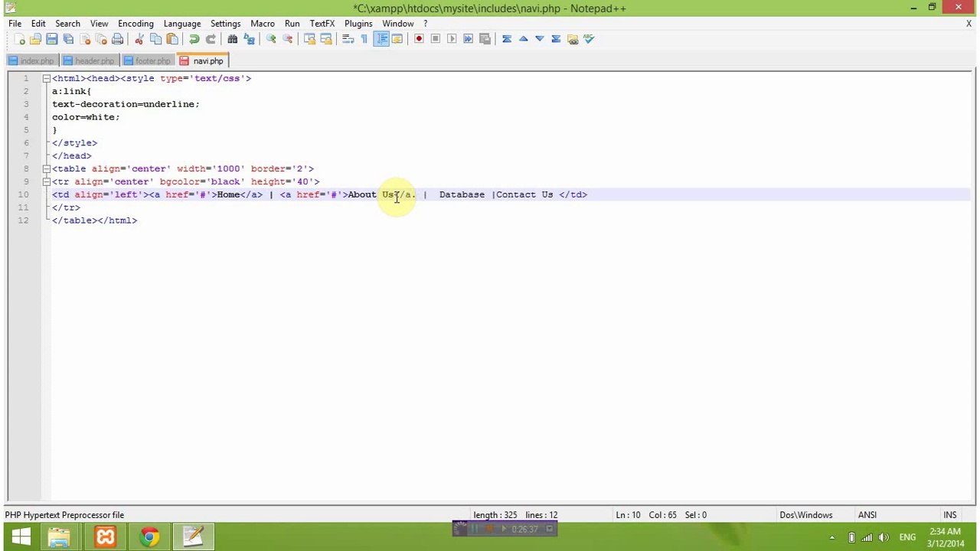Click the macro Playback icon
The width and height of the screenshot is (980, 551).
(x=452, y=39)
